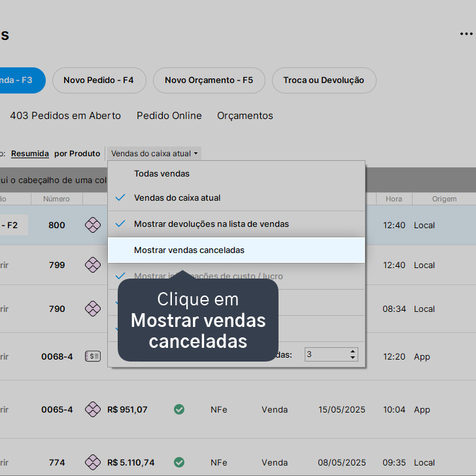Increase the spinner value above 3

coord(352,352)
